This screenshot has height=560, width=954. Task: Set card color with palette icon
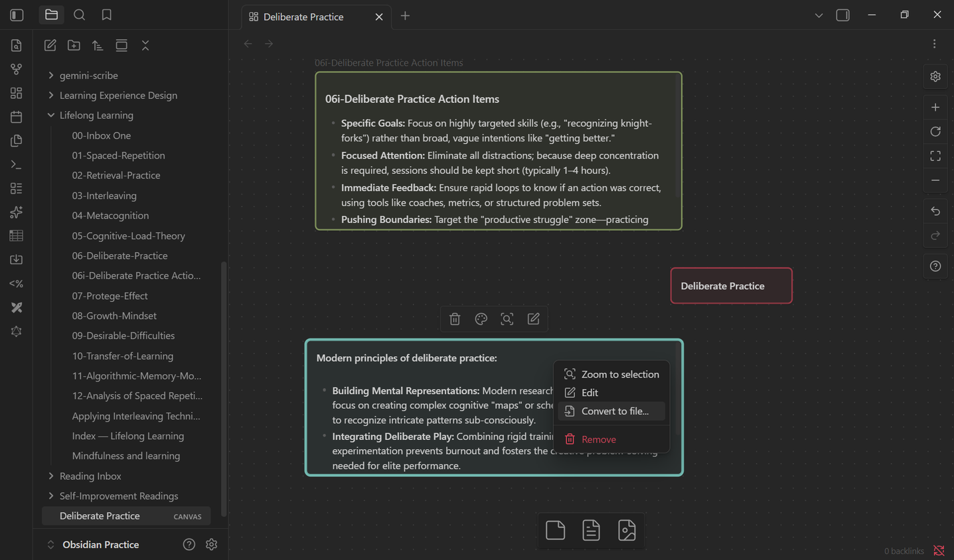point(481,319)
